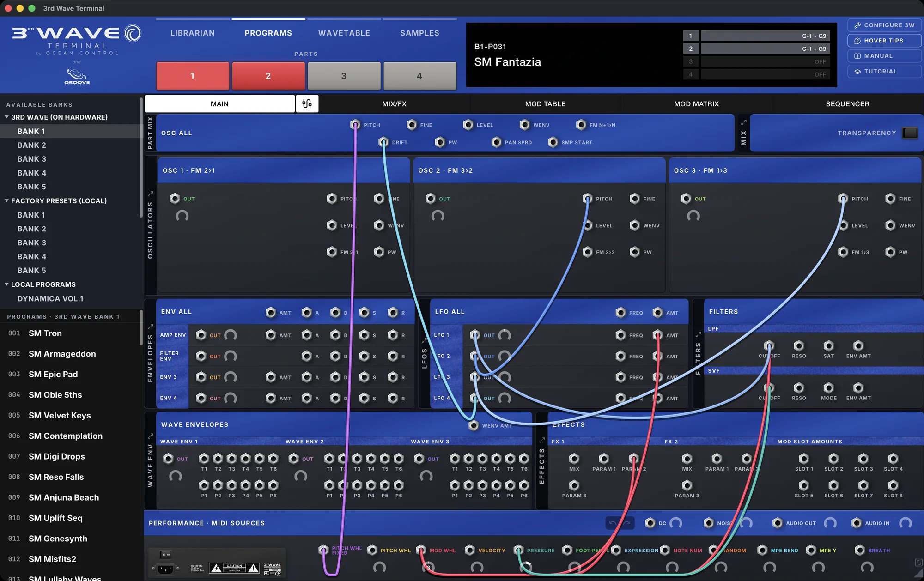Click the BREATH source jack
This screenshot has width=924, height=581.
[x=860, y=550]
